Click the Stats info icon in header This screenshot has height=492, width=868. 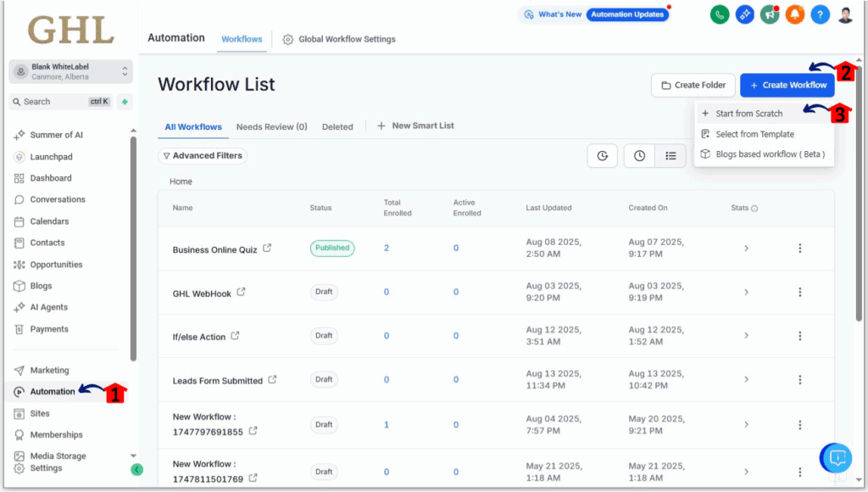(x=754, y=209)
